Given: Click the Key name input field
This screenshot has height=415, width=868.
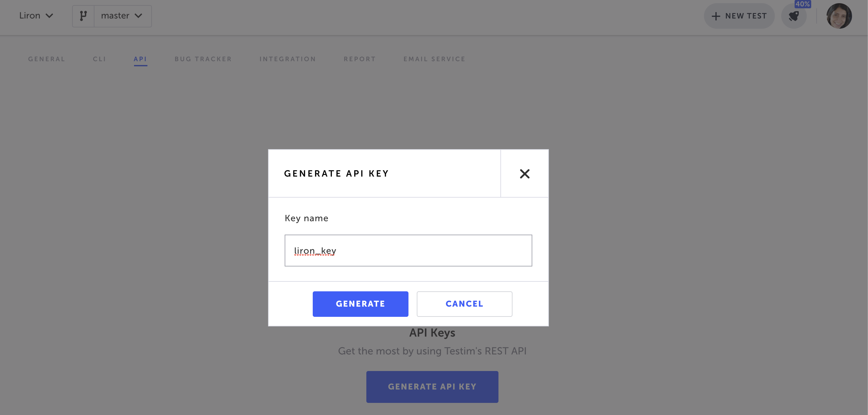Looking at the screenshot, I should point(408,251).
